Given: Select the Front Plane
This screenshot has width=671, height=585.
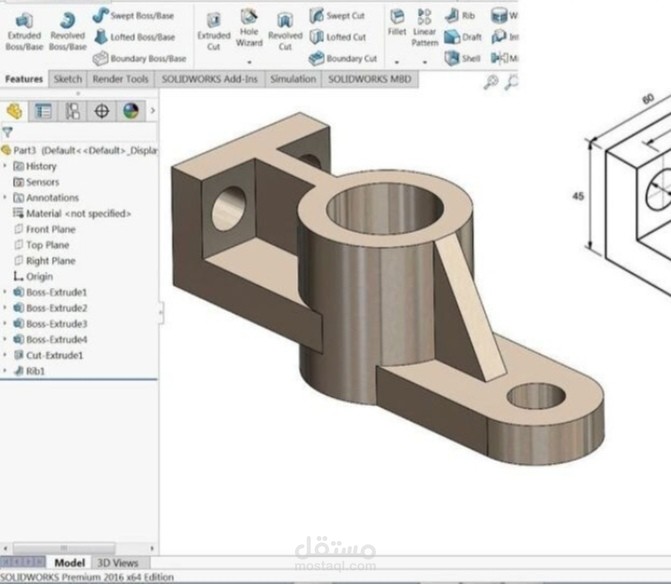Looking at the screenshot, I should coord(45,229).
